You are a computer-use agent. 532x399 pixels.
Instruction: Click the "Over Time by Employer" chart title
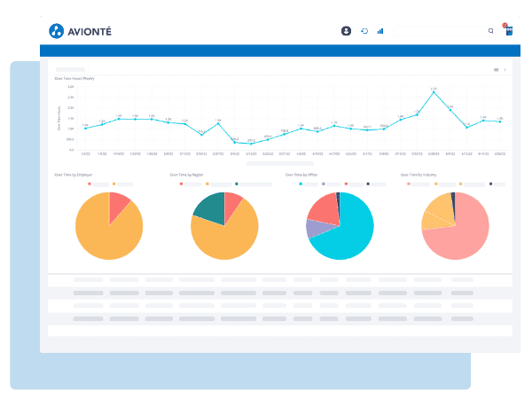pos(74,175)
